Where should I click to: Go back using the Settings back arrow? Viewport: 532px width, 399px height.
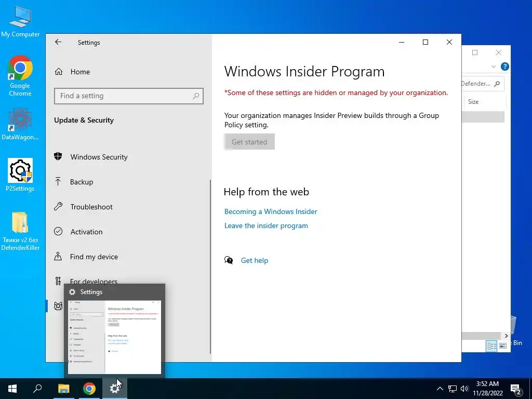pyautogui.click(x=58, y=42)
